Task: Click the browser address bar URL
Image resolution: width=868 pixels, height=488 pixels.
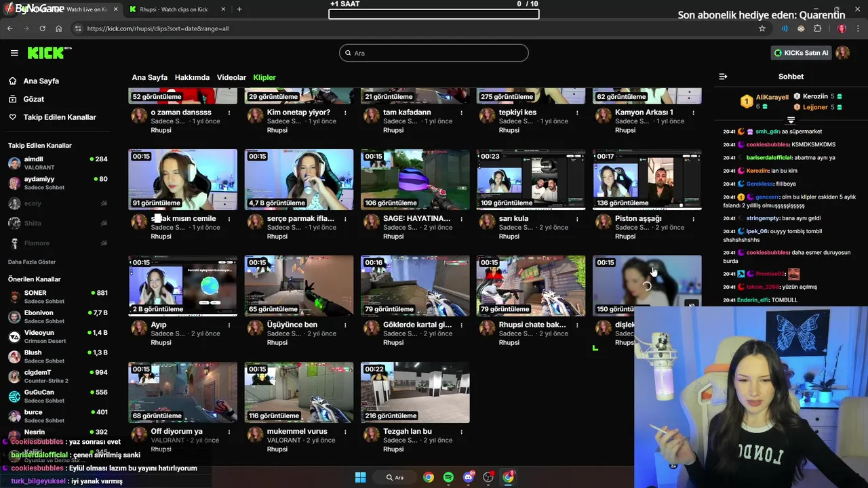Action: tap(157, 28)
